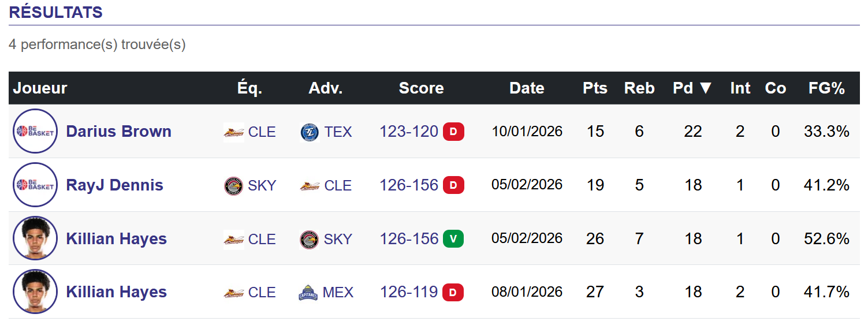
Task: Sort by the Reb column header
Action: click(639, 88)
